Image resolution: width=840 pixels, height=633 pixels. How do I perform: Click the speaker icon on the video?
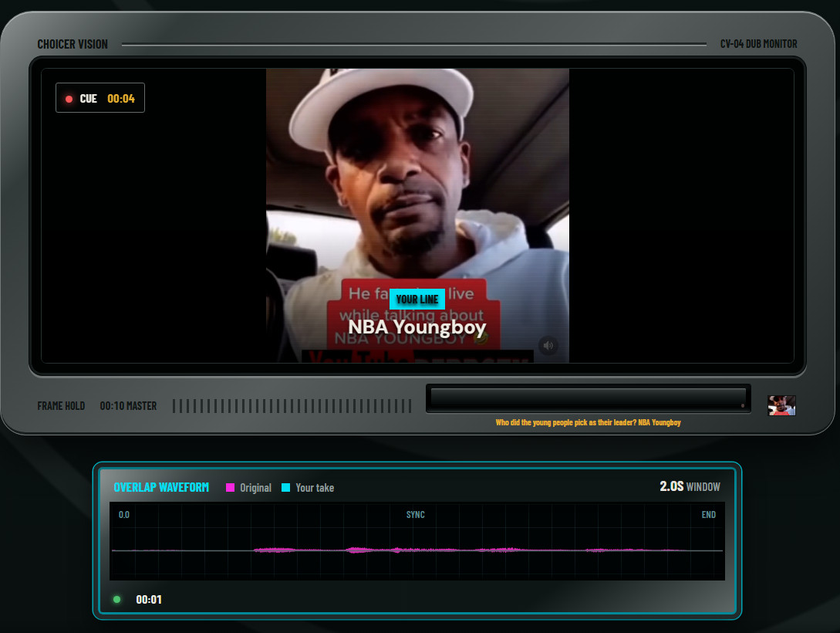pos(548,345)
